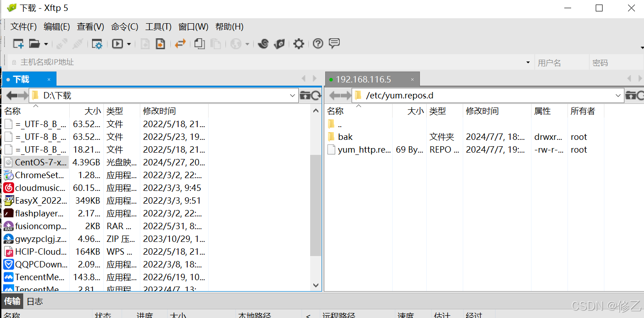This screenshot has height=318, width=644.
Task: Open the 工具(T) menu
Action: point(158,27)
